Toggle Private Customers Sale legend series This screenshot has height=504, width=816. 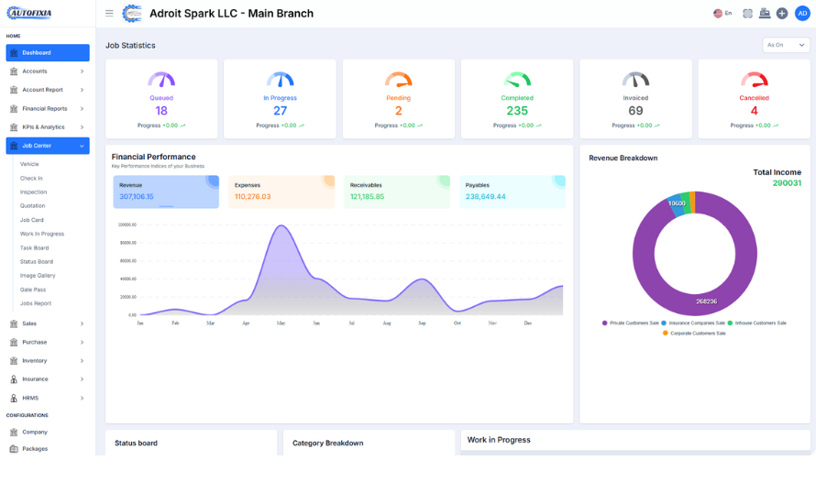pyautogui.click(x=633, y=323)
